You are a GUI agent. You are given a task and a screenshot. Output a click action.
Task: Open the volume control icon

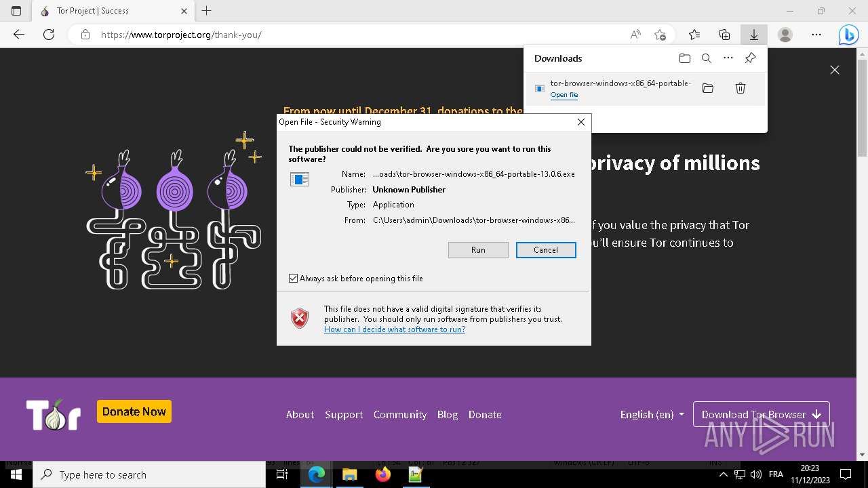(x=756, y=474)
